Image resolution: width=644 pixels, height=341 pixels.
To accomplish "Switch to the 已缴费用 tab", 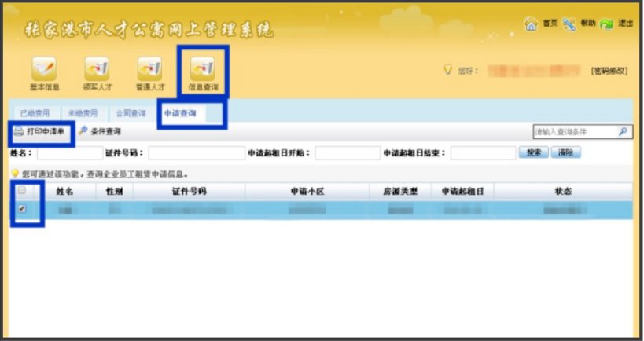I will (x=35, y=113).
